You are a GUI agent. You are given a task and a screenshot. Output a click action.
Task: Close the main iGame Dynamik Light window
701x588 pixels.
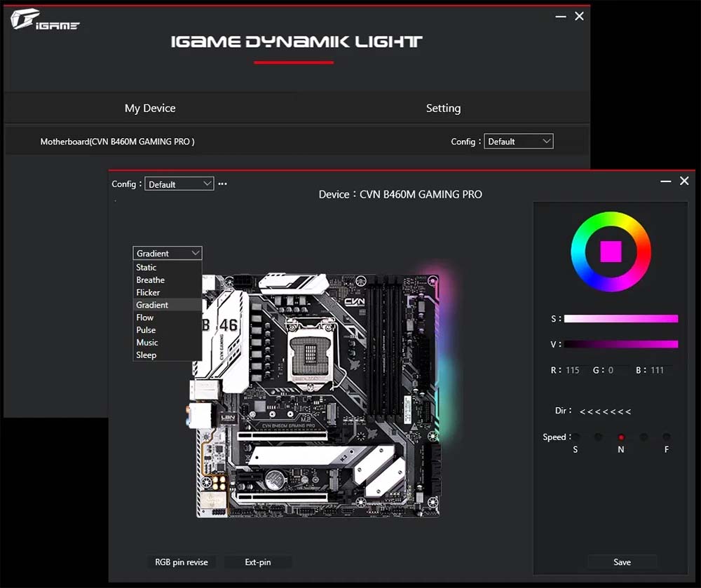[x=579, y=16]
